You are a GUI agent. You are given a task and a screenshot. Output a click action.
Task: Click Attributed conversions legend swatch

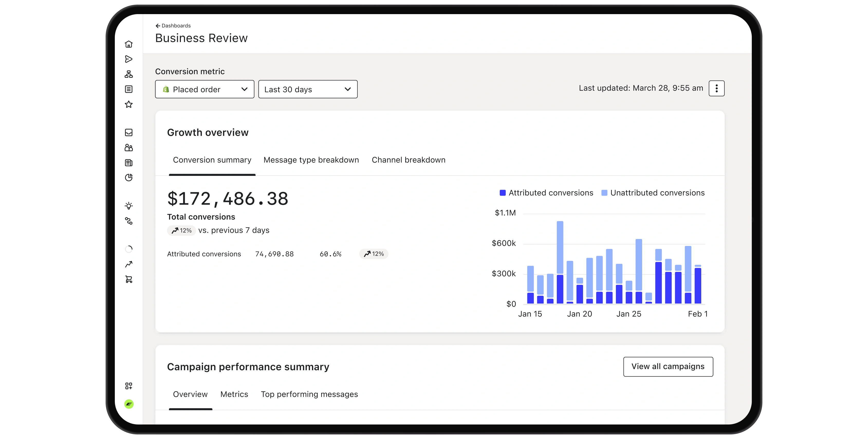(x=502, y=193)
